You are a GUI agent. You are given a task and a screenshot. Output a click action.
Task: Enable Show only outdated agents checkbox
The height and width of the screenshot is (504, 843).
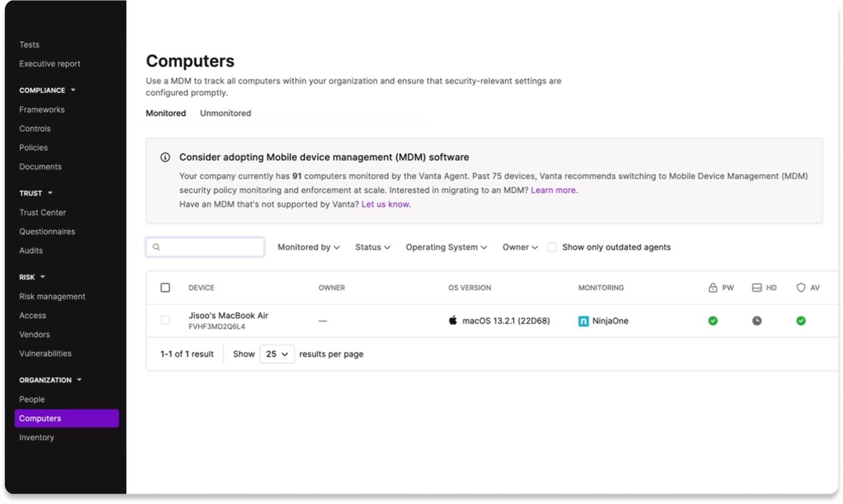click(551, 247)
